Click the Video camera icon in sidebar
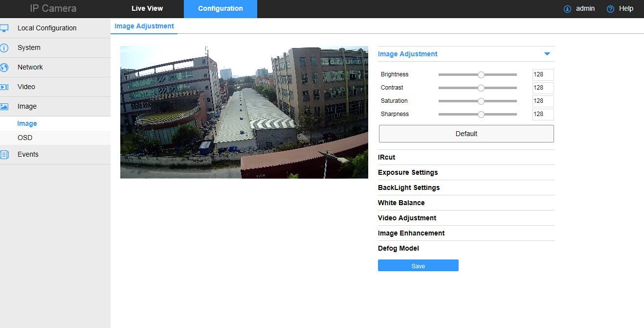Viewport: 644px width, 328px height. tap(4, 87)
